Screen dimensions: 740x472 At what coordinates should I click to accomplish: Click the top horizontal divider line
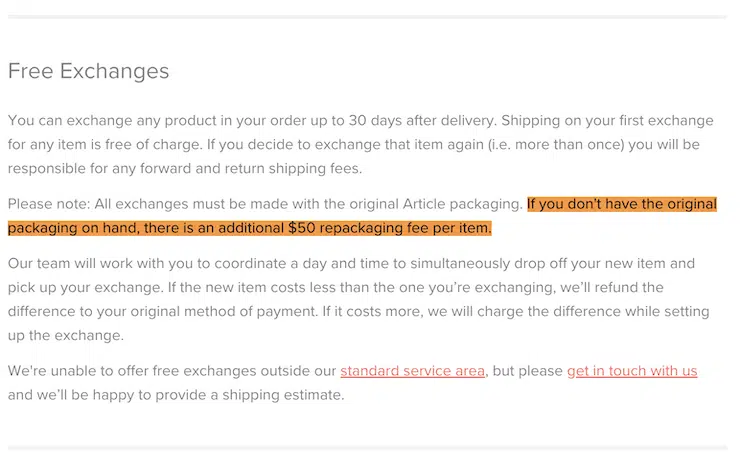[368, 17]
